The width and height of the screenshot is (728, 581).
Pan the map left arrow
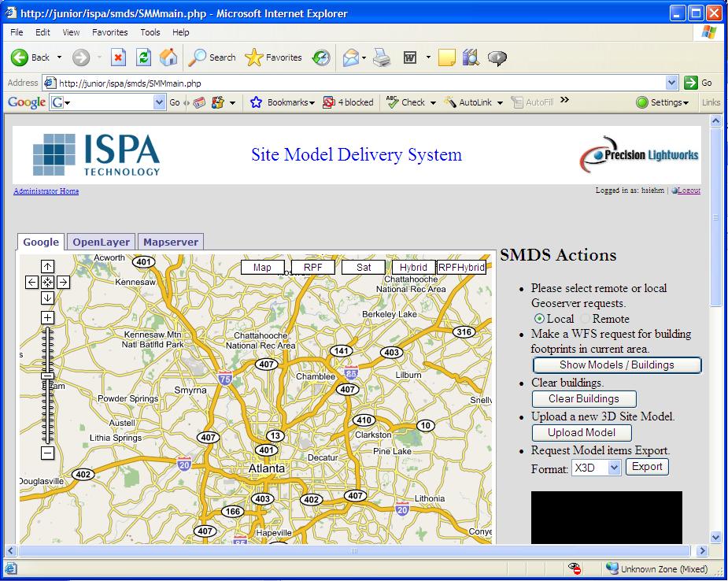31,282
